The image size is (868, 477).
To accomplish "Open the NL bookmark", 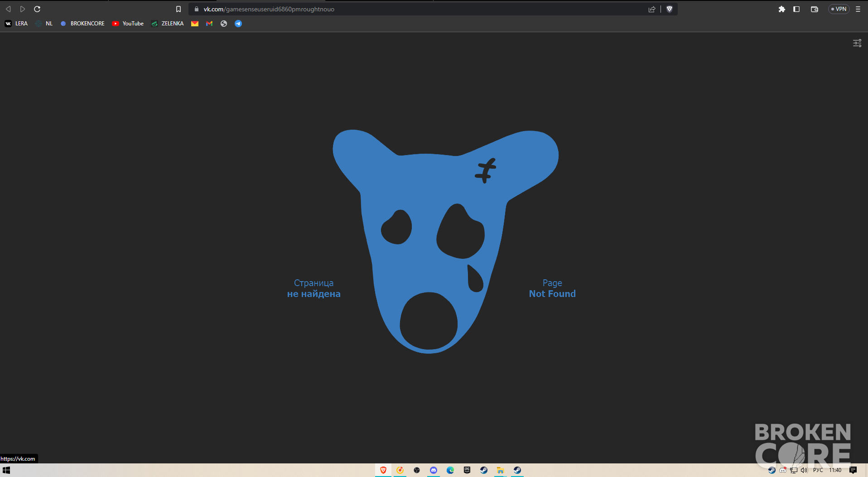I will [44, 24].
